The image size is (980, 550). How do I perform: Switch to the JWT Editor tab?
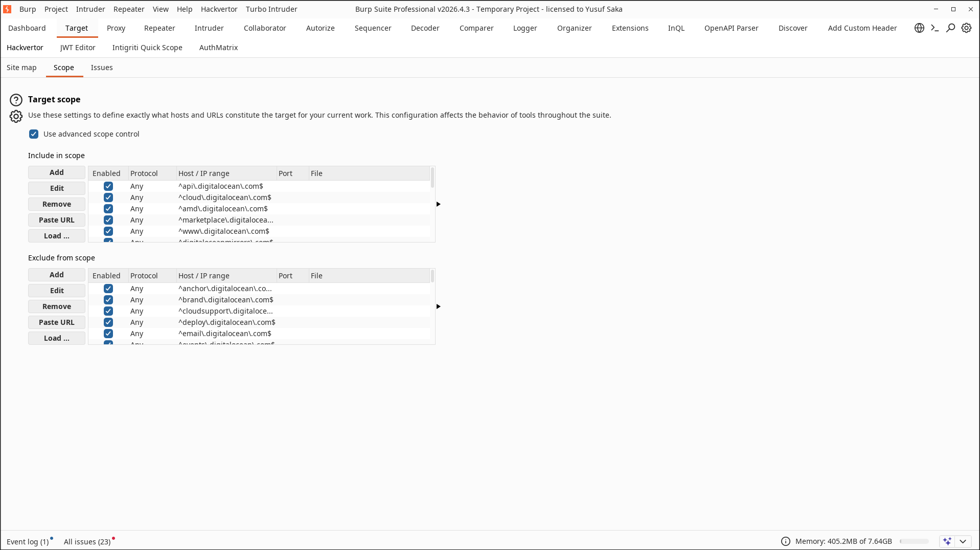tap(78, 48)
